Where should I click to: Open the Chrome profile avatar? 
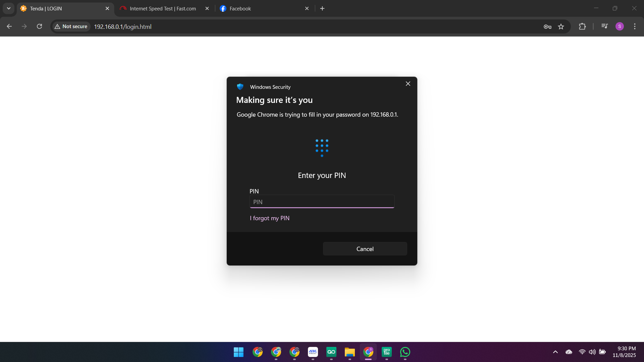pos(620,26)
